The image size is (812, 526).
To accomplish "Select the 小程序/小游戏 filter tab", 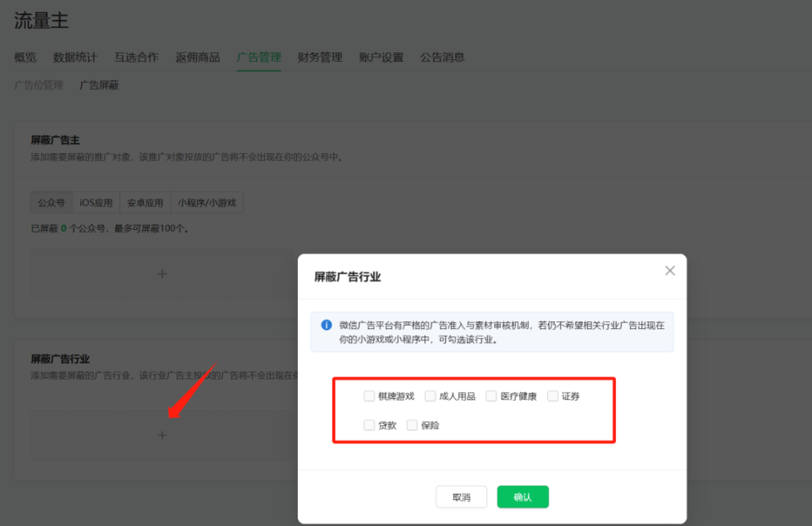I will click(208, 202).
